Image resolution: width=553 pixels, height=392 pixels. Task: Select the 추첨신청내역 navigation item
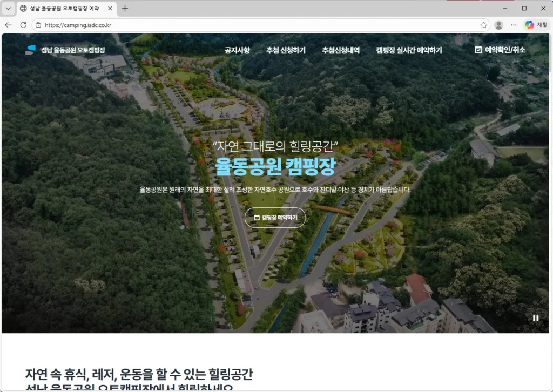point(340,50)
